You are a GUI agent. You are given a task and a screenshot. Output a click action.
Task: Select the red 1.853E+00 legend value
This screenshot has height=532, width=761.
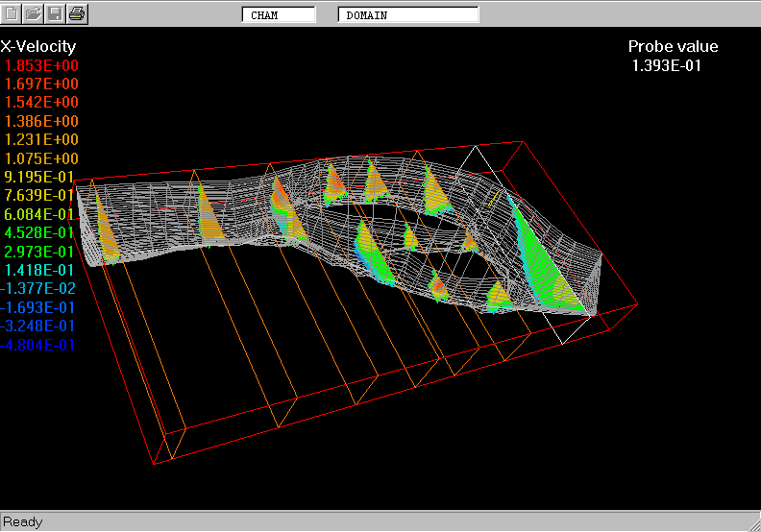point(42,65)
